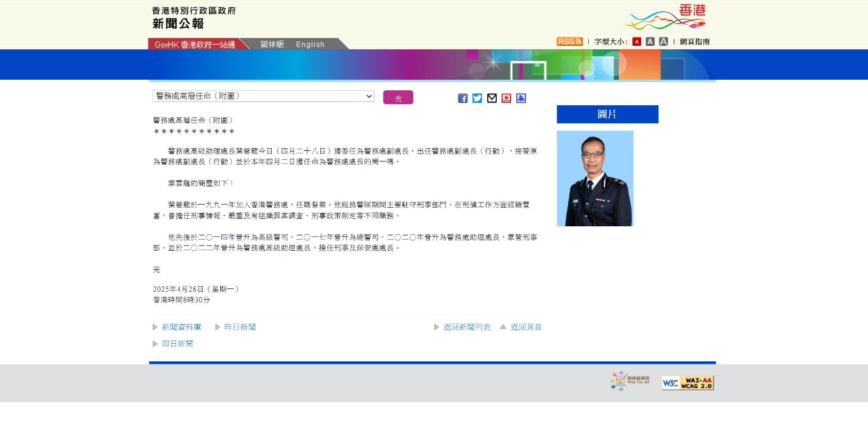Switch to the English version
Viewport: 868px width, 425px height.
(310, 45)
